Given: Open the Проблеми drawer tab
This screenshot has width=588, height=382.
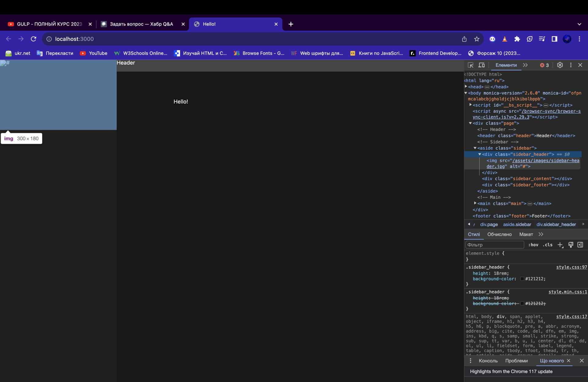Looking at the screenshot, I should [517, 361].
